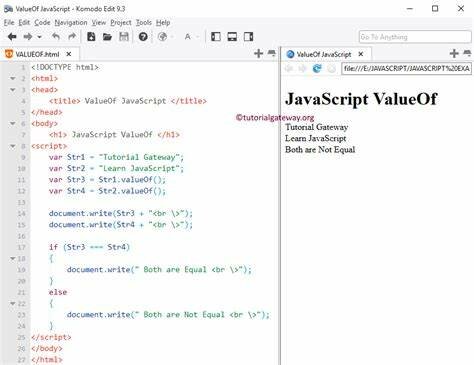Toggle the bottom pane
This screenshot has width=474, height=365.
pyautogui.click(x=232, y=37)
